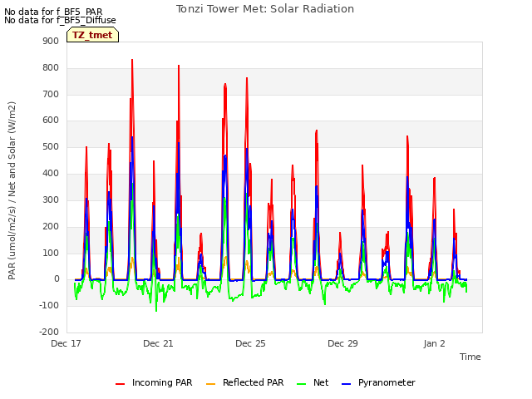Click the -200 y-axis tick label

49,332
